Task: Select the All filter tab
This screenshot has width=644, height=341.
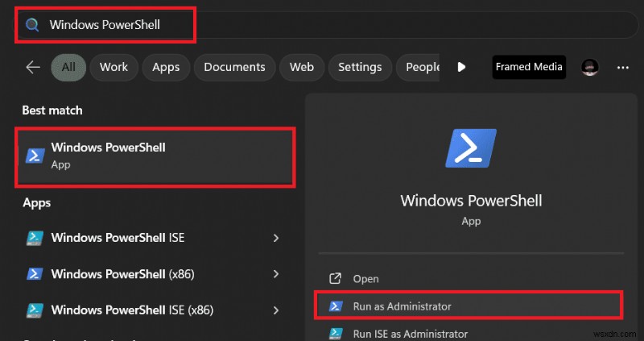Action: tap(68, 67)
